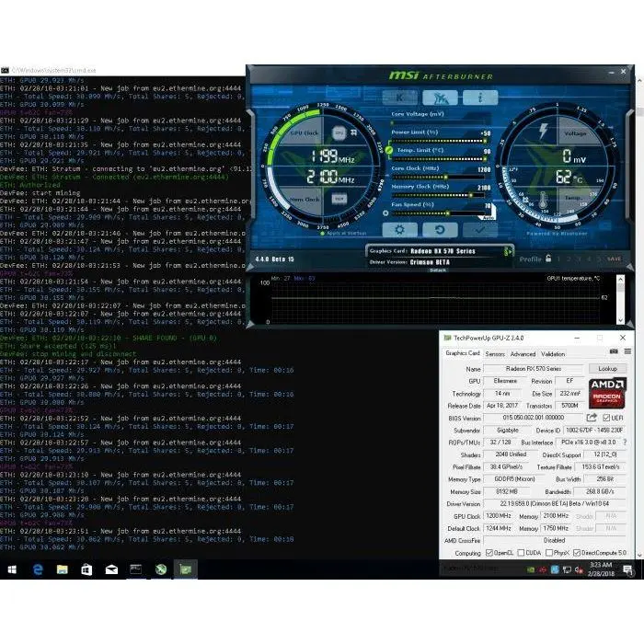This screenshot has height=644, width=644.
Task: Click the Name field Radeon RX 570 Series
Action: 533,369
